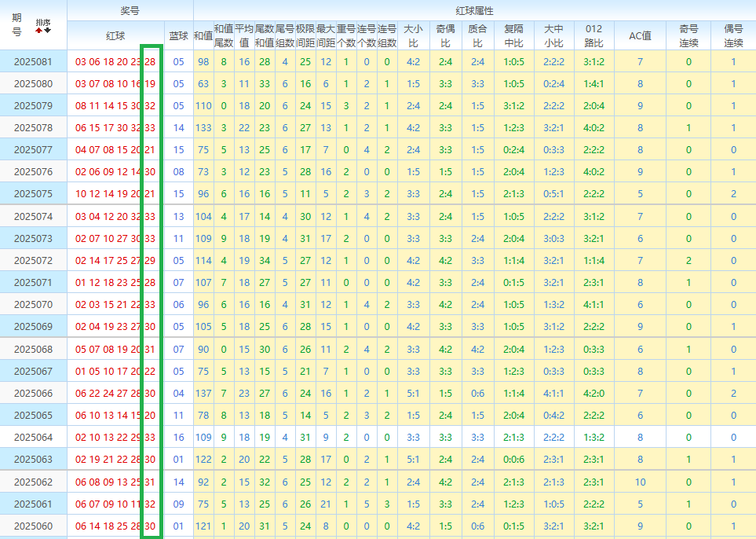Select period number 2025077
The width and height of the screenshot is (756, 539).
tap(33, 149)
